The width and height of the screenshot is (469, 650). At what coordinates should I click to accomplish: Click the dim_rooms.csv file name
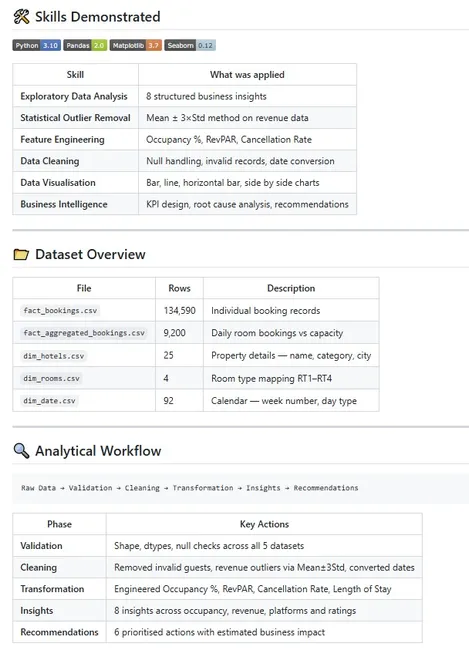(x=51, y=378)
